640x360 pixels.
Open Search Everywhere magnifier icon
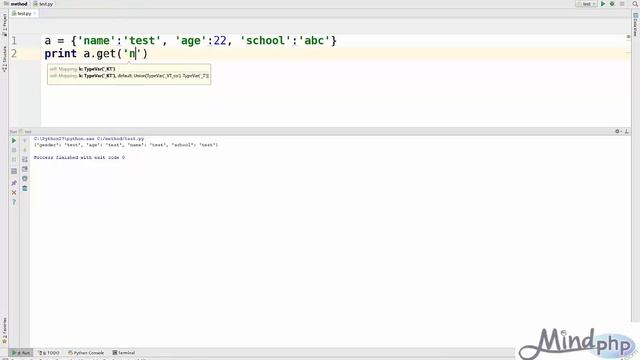pyautogui.click(x=635, y=4)
